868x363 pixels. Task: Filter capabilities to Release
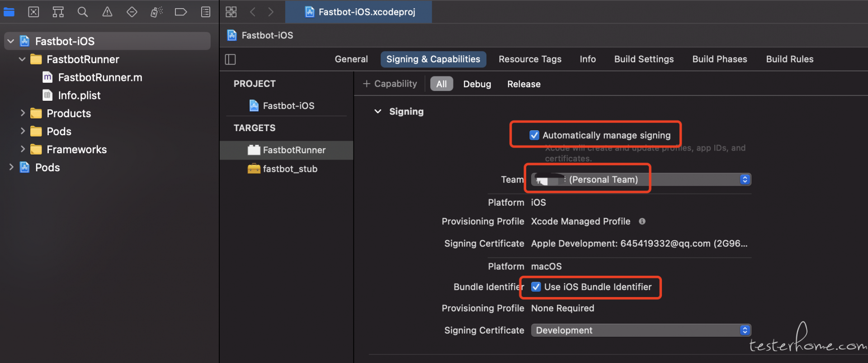click(x=524, y=84)
